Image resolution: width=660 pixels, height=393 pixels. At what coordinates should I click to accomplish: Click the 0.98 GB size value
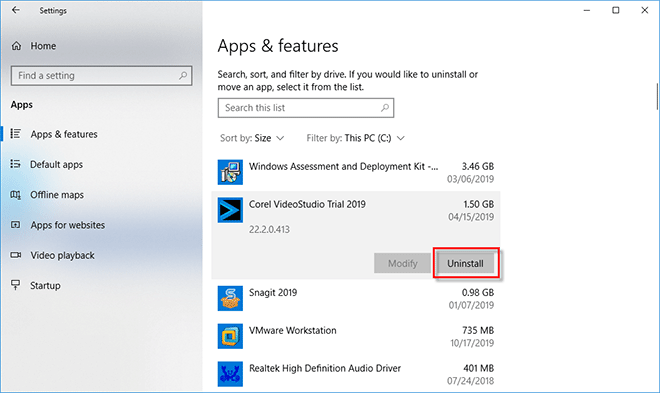[478, 292]
